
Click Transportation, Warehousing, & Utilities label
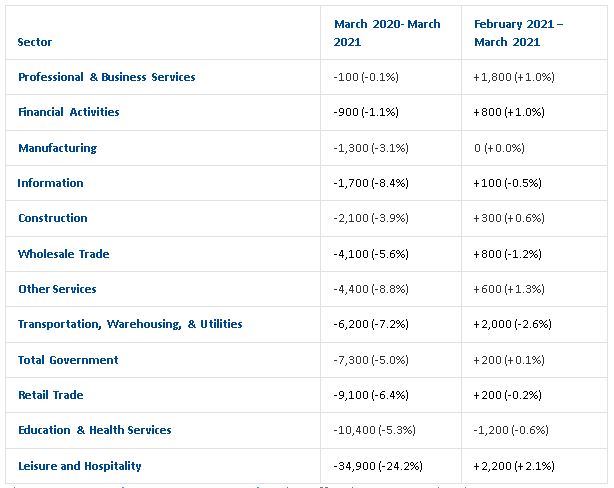click(x=130, y=324)
